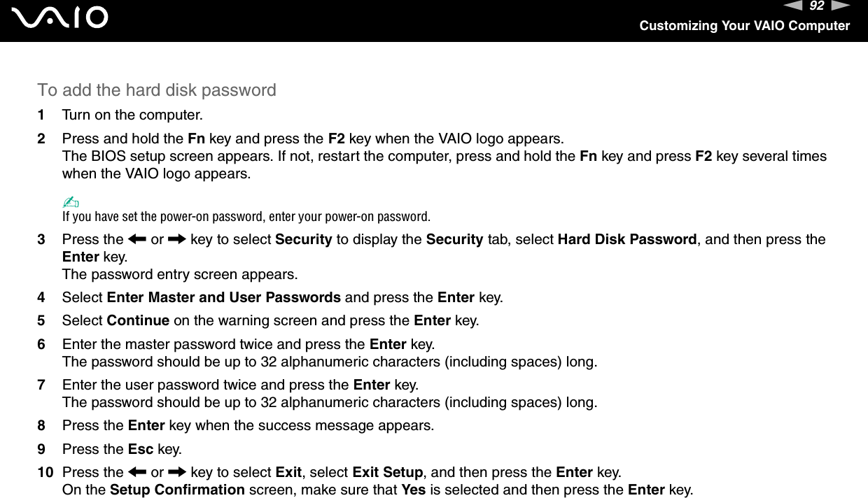The image size is (868, 498).
Task: Click the bold 'Continue' word in step 5
Action: (138, 321)
